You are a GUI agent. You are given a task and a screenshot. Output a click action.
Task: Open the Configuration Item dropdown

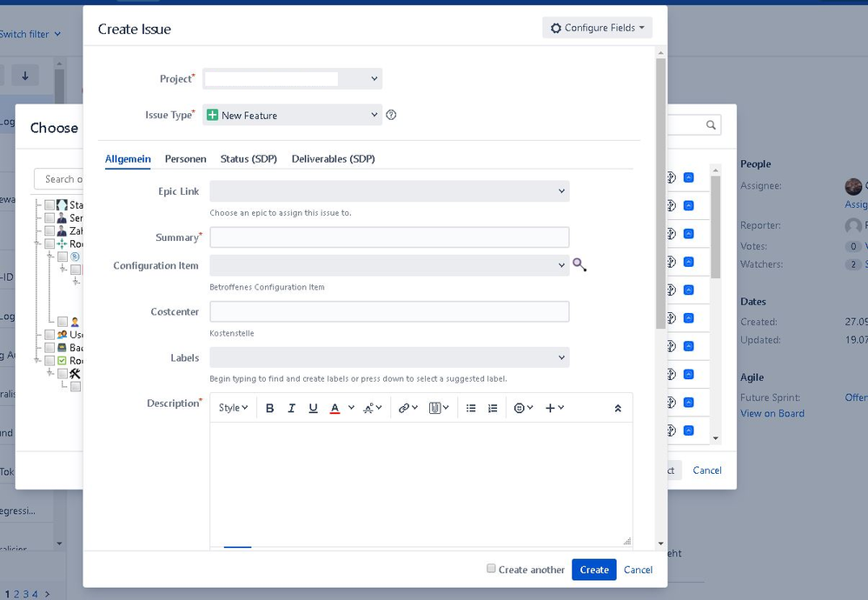click(390, 265)
